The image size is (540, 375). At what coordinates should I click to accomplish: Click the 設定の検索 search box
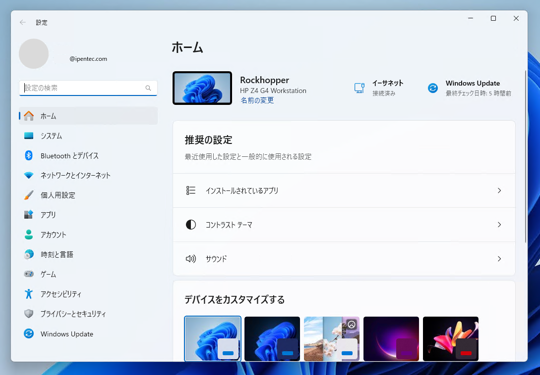(88, 88)
